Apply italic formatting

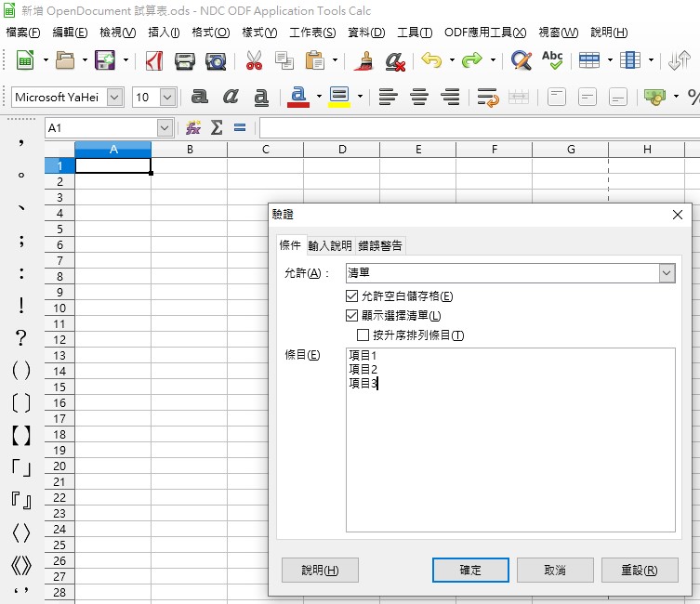pyautogui.click(x=231, y=97)
